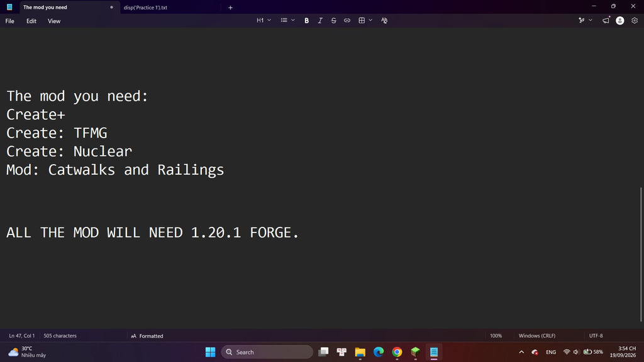Viewport: 644px width, 362px height.
Task: Open the list style dropdown
Action: tap(287, 21)
